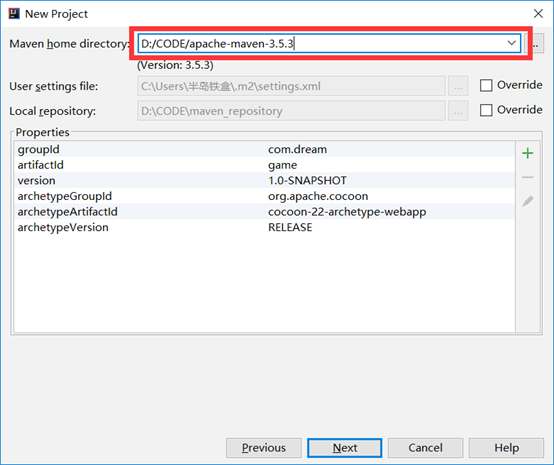Click the org.apache.cocoon value cell
The image size is (554, 465).
[x=318, y=196]
